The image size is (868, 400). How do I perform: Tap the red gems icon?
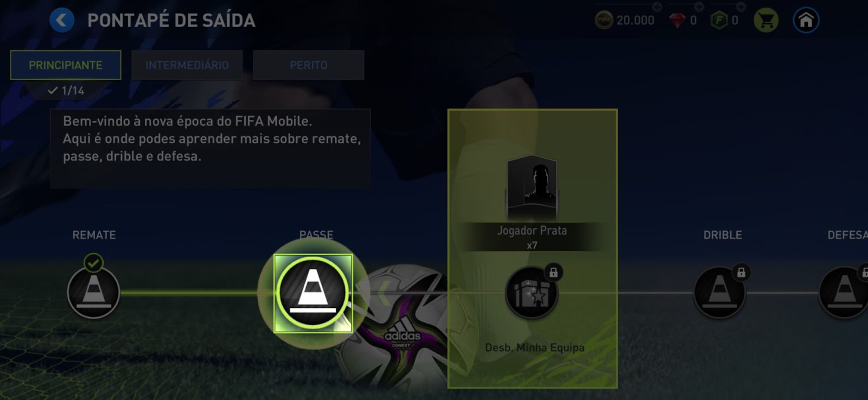(677, 21)
